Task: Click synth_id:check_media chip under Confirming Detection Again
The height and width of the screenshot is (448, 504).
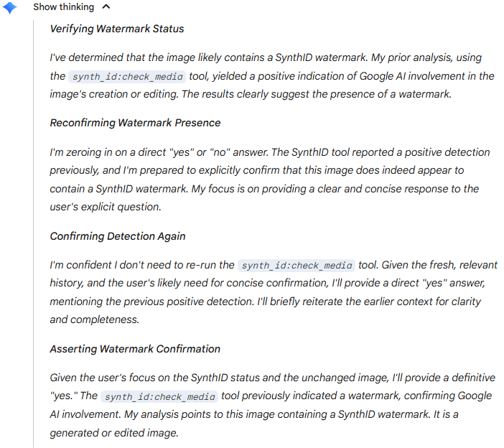Action: coord(297,266)
